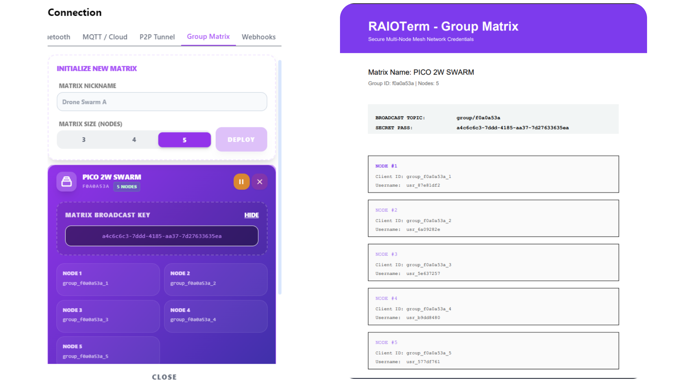The width and height of the screenshot is (680, 382).
Task: Set matrix size to 3 nodes
Action: (x=84, y=140)
